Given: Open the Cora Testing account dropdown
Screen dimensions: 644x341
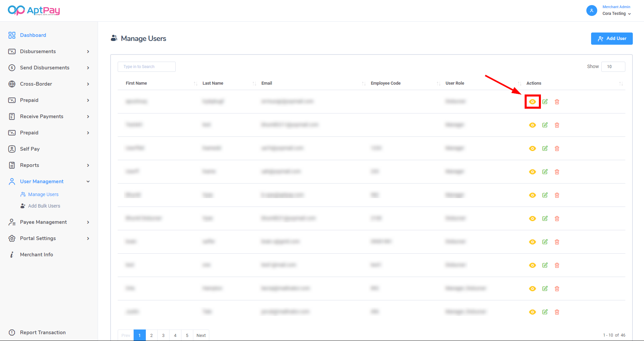Looking at the screenshot, I should 617,14.
